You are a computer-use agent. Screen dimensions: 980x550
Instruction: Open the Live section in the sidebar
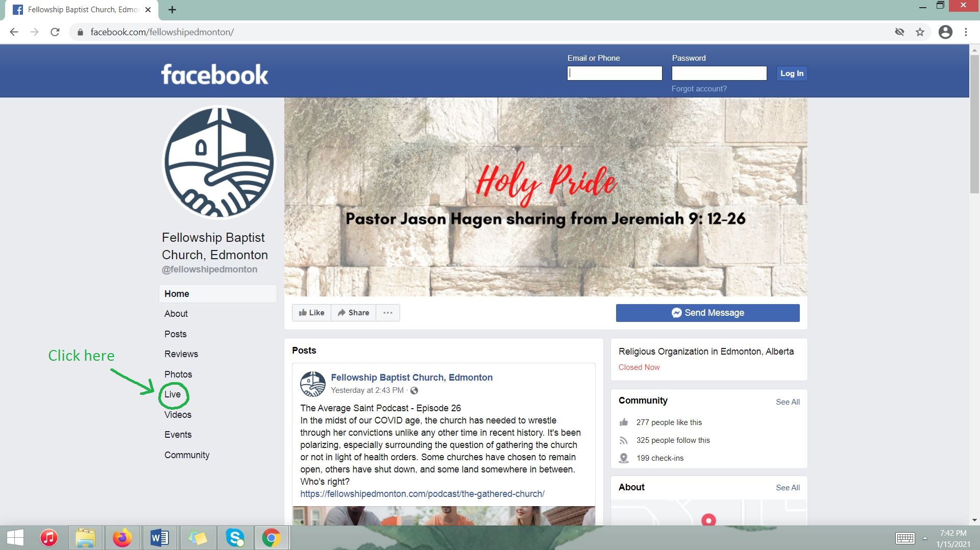[173, 394]
